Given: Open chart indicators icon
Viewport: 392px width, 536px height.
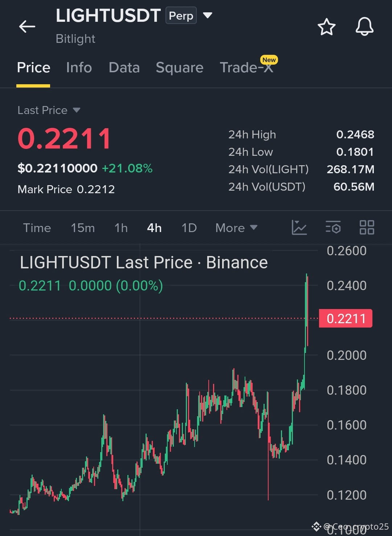Looking at the screenshot, I should click(x=299, y=228).
